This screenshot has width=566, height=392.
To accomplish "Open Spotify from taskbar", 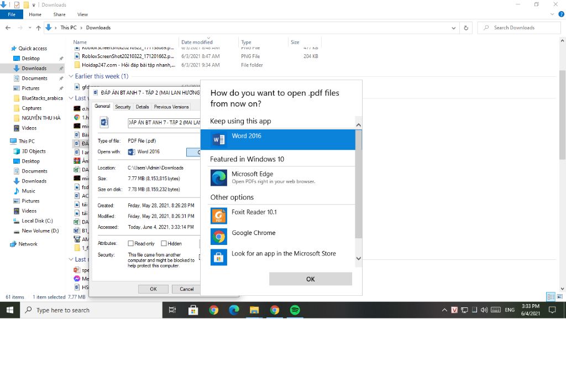I will [x=295, y=310].
